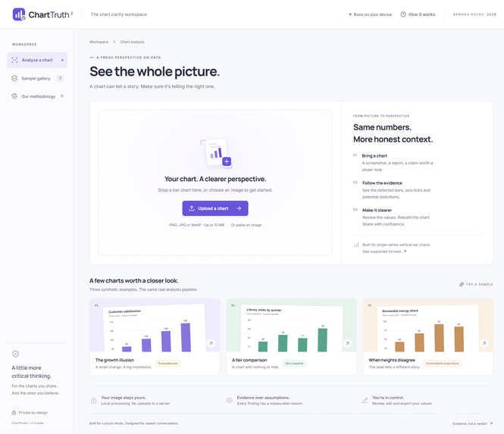Open See supported formats link

(x=384, y=251)
